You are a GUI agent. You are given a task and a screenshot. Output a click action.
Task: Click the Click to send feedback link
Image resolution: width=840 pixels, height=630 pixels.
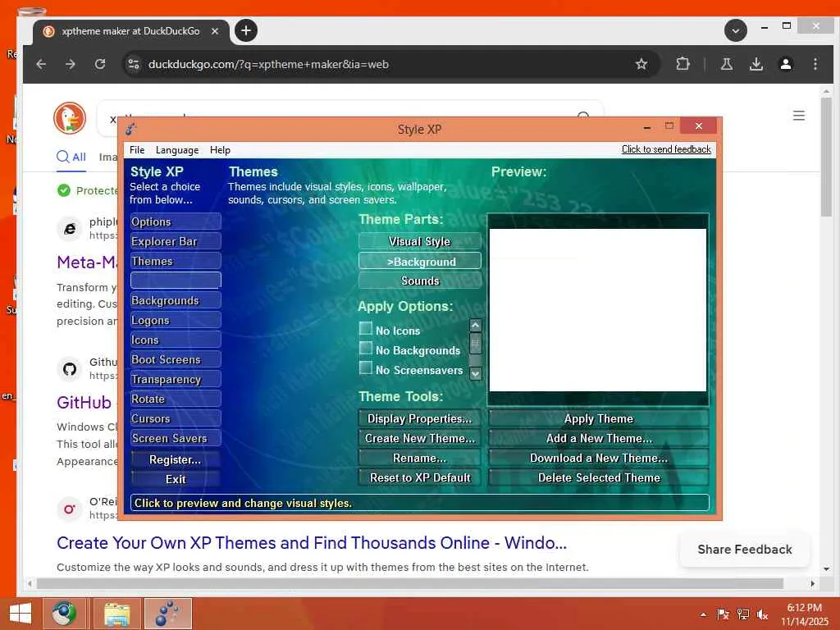pyautogui.click(x=666, y=149)
